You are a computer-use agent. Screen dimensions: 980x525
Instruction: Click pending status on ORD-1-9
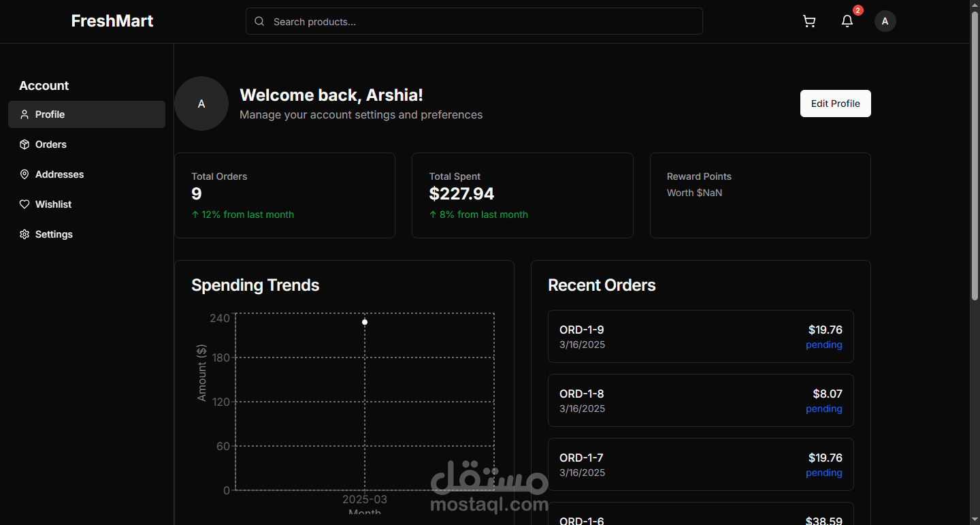pyautogui.click(x=824, y=345)
